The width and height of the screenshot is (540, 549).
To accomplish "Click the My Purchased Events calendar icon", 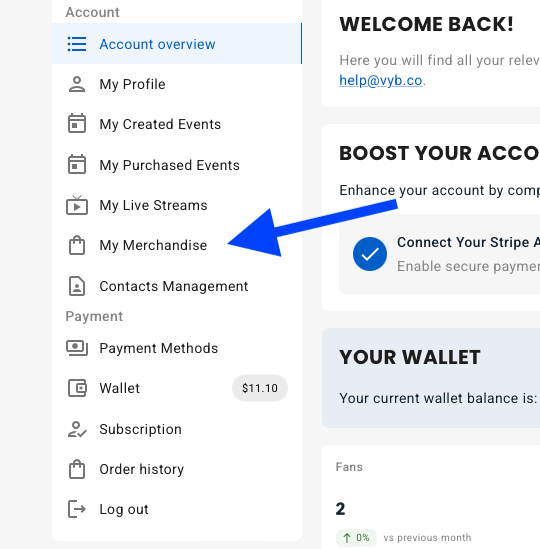I will (x=77, y=164).
